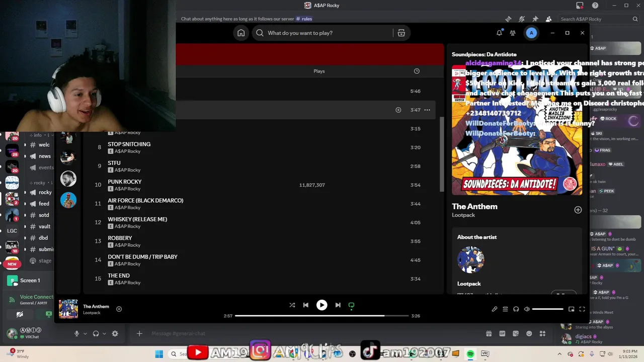Open Discord User Settings gear
Viewport: 644px width, 362px height.
[x=115, y=333]
